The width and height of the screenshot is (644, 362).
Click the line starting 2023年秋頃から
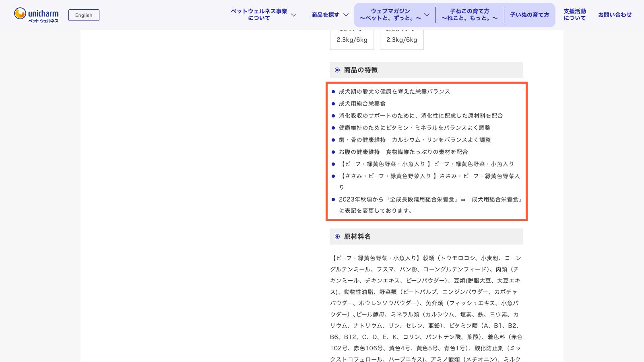click(x=430, y=205)
